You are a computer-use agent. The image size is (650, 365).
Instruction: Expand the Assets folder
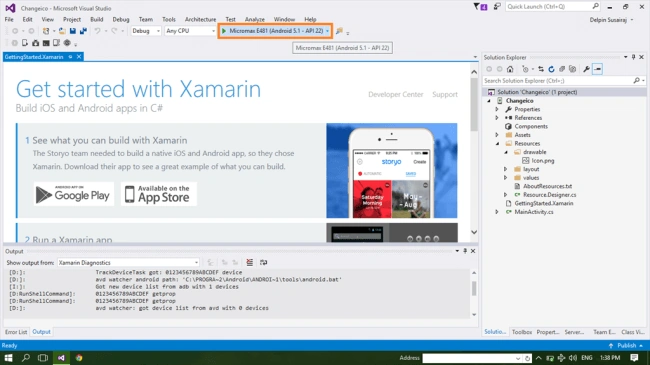[497, 135]
